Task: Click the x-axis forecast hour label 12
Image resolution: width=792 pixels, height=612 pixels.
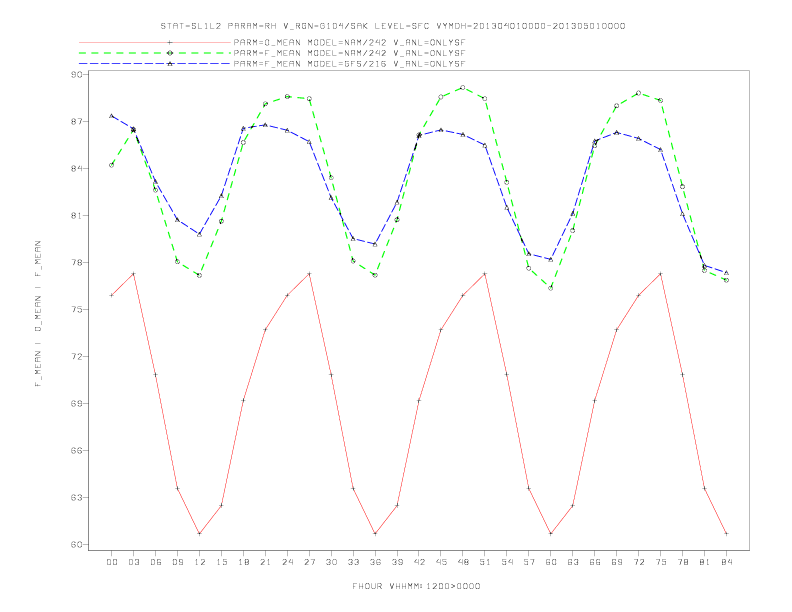Action: 200,562
